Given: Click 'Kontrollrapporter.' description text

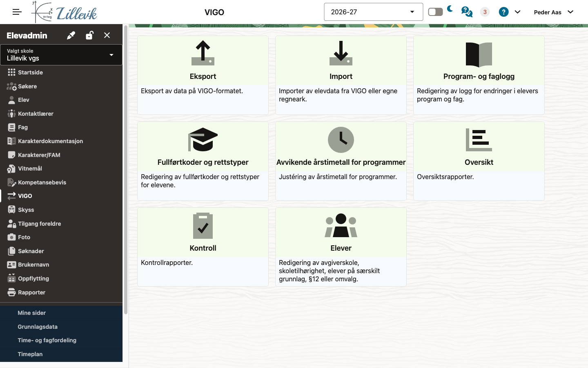Looking at the screenshot, I should (x=167, y=263).
